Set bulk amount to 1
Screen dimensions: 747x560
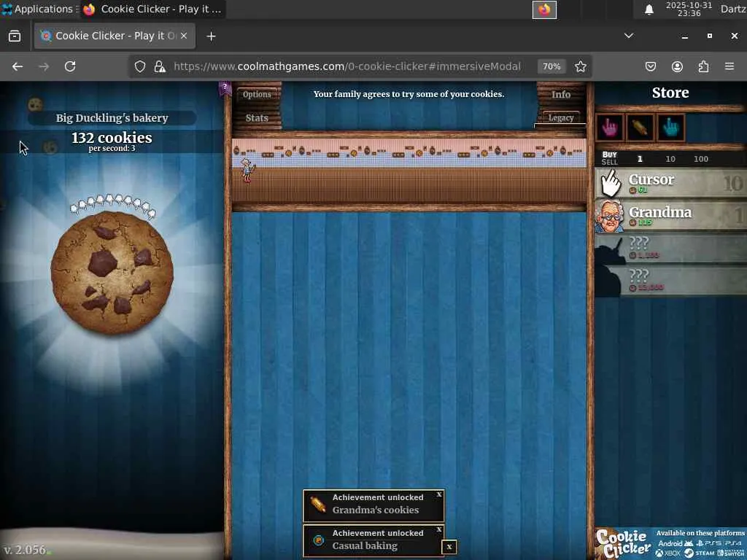point(640,159)
